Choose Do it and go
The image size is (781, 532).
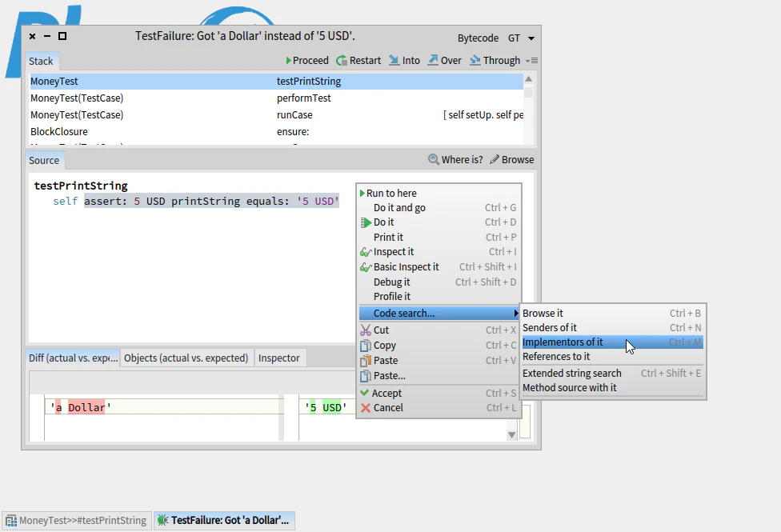pos(439,208)
